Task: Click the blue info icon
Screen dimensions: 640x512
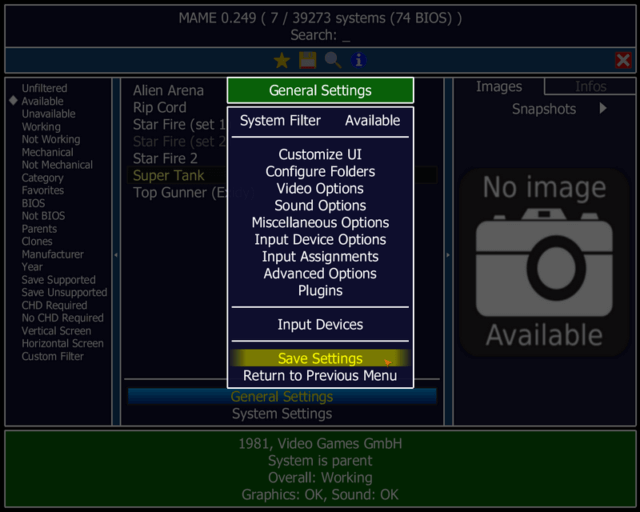Action: [358, 60]
